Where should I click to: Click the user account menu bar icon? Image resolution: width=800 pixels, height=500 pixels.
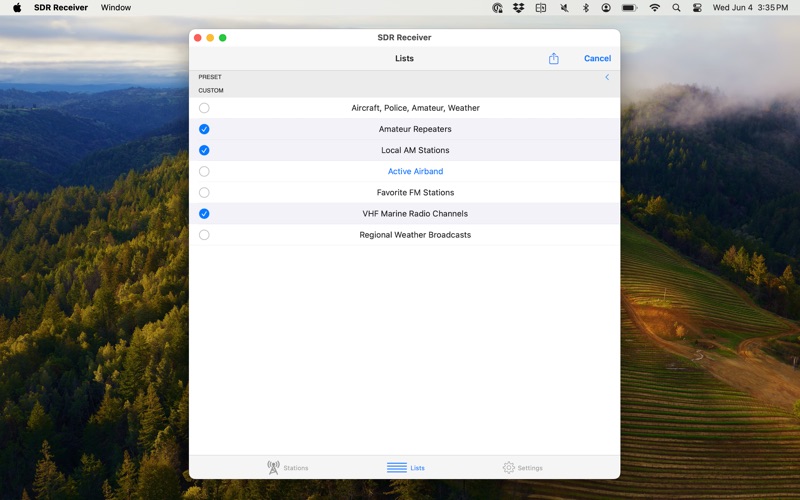[606, 8]
